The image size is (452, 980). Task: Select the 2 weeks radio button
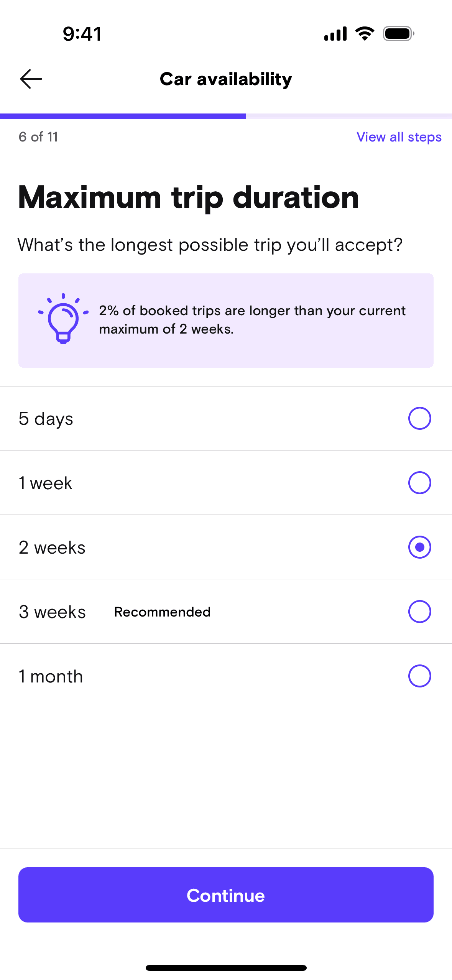pos(419,547)
